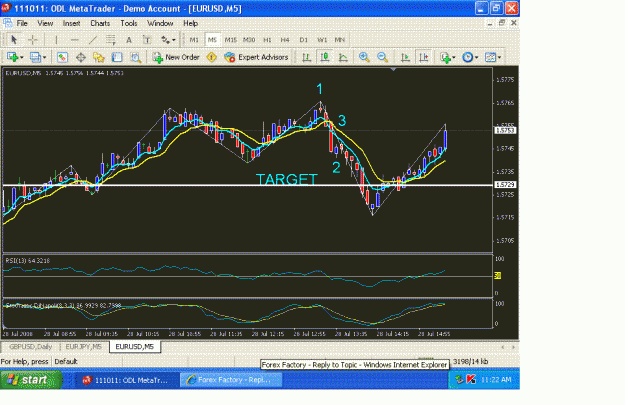Select the cursor arrow tool
Viewport: 625px width, 405px height.
click(14, 39)
